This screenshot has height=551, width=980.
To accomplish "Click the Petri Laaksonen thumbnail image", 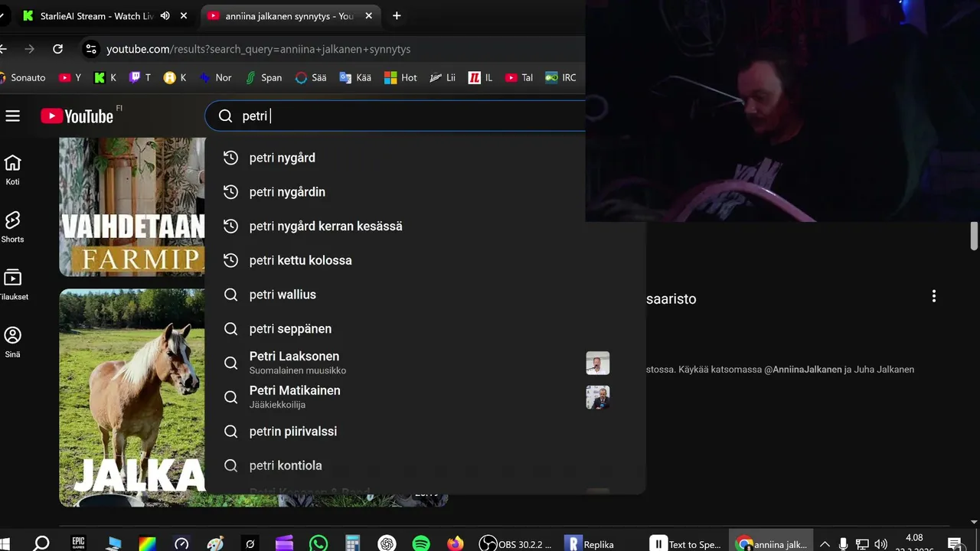I will pos(598,363).
